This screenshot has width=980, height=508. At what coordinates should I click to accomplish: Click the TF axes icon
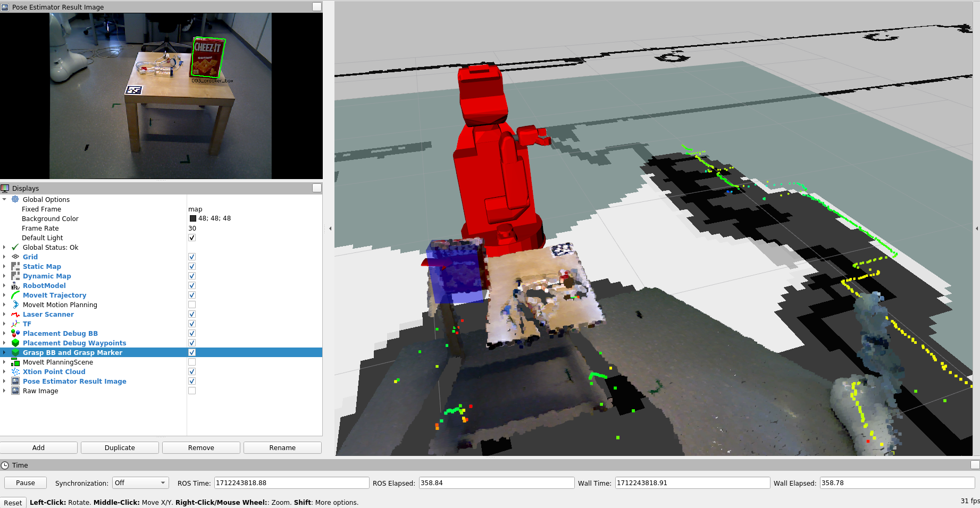point(15,324)
